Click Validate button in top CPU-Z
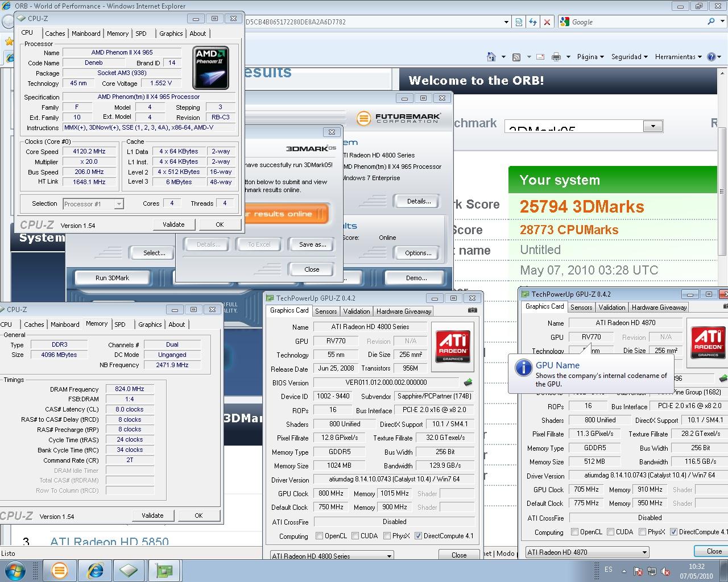This screenshot has width=728, height=582. point(173,225)
